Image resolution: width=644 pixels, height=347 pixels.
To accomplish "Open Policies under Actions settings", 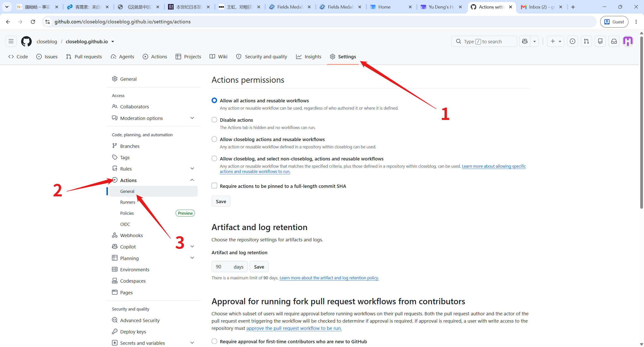I will point(153,213).
